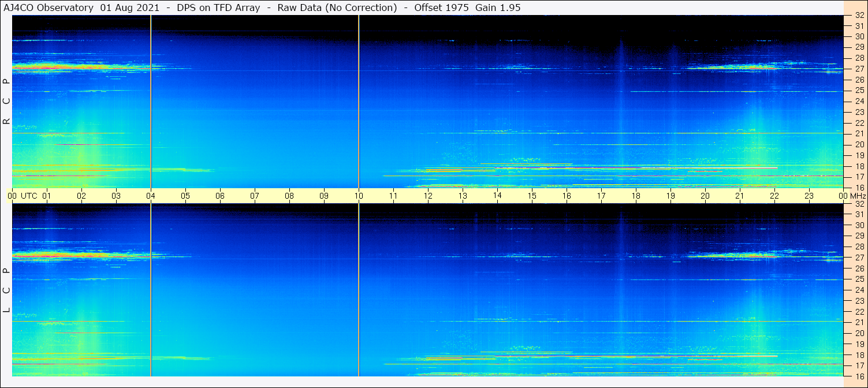Click hour '12' on the UTC time axis
This screenshot has height=388, width=868.
pyautogui.click(x=428, y=196)
